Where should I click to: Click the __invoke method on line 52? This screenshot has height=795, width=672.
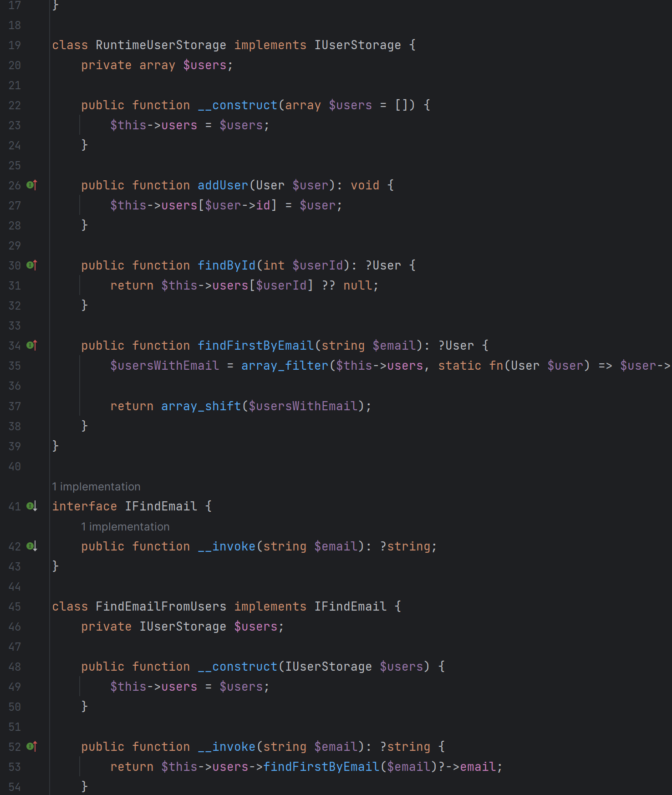[227, 747]
